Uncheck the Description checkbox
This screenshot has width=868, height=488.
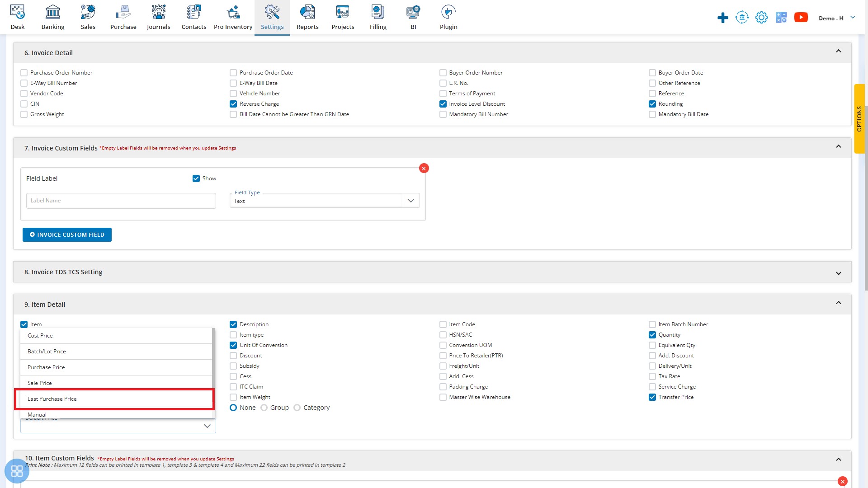pyautogui.click(x=233, y=324)
